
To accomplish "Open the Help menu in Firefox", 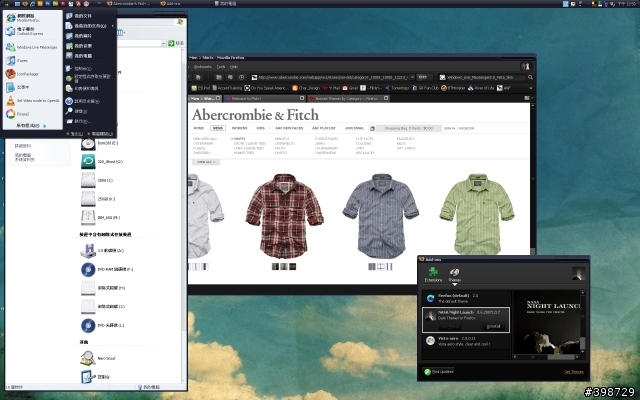I will point(234,67).
